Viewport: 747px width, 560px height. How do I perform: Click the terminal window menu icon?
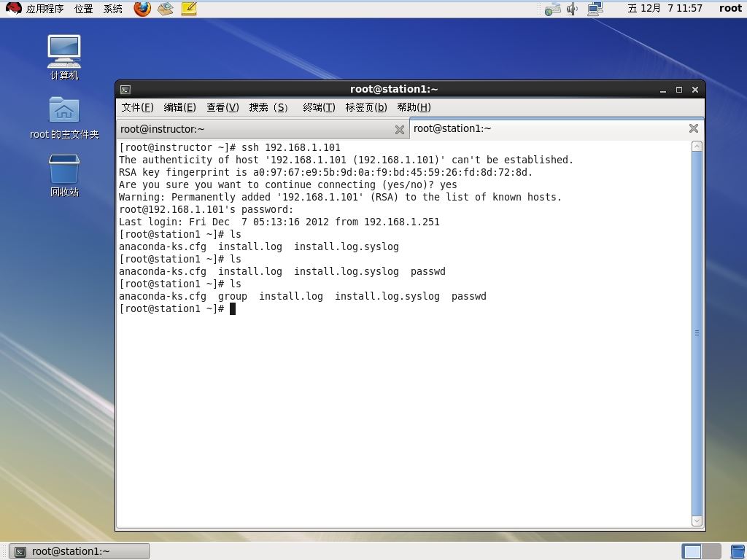click(x=125, y=90)
